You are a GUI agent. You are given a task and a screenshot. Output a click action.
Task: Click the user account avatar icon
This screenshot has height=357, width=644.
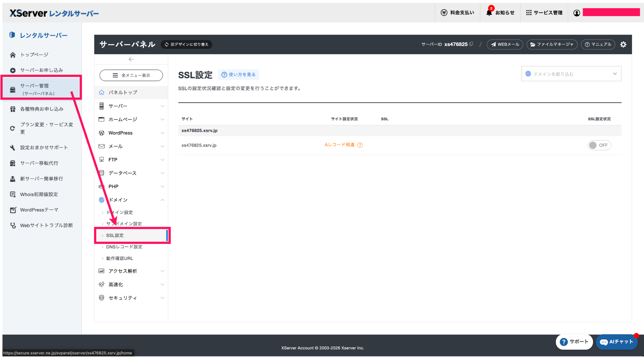pos(576,13)
